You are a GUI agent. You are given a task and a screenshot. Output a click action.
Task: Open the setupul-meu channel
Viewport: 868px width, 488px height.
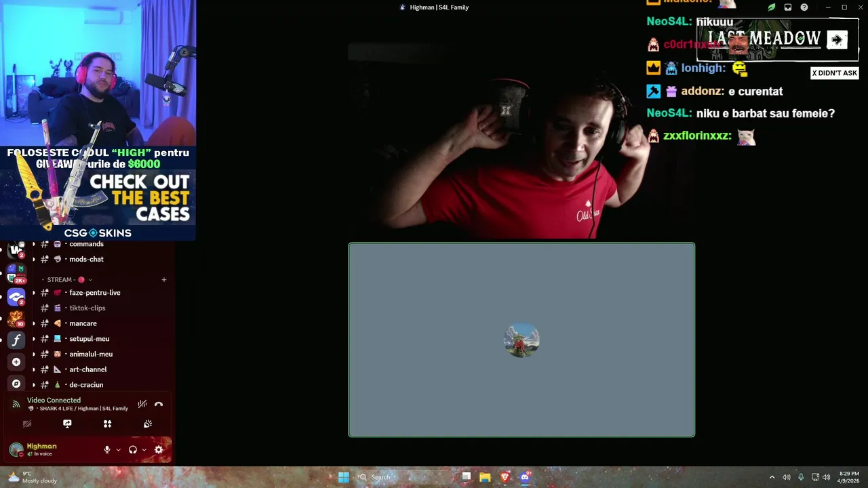89,339
